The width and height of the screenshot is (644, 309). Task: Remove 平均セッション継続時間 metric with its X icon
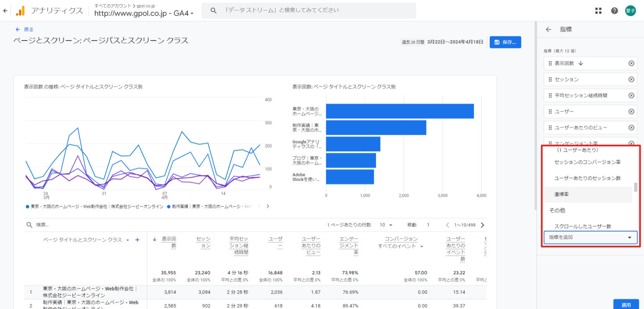pyautogui.click(x=631, y=95)
